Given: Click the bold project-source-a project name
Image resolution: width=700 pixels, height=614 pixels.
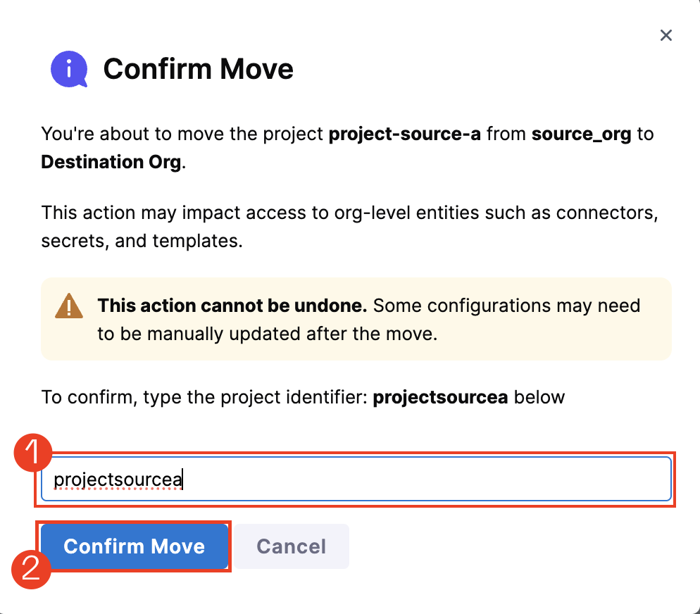Looking at the screenshot, I should pos(405,134).
